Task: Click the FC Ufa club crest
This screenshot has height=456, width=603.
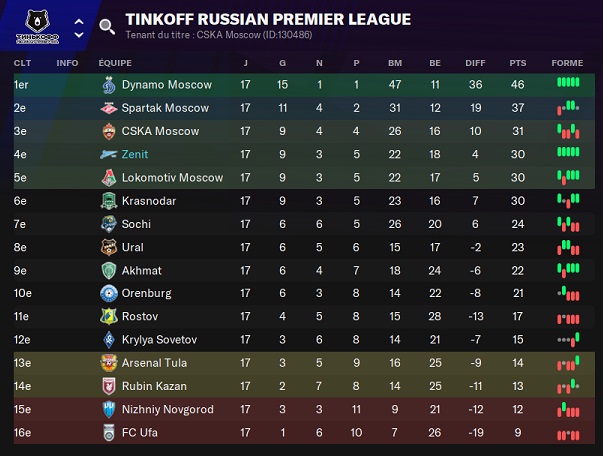Action: (x=109, y=433)
